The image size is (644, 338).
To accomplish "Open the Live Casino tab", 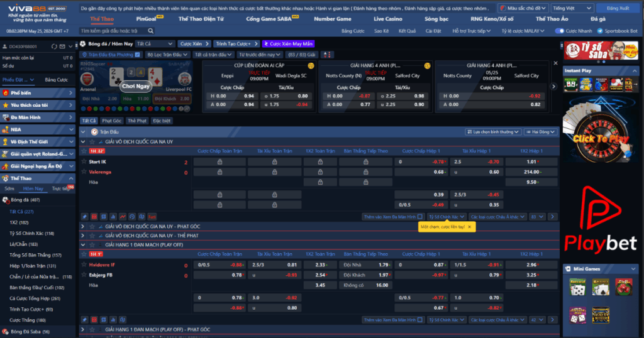I will 387,19.
